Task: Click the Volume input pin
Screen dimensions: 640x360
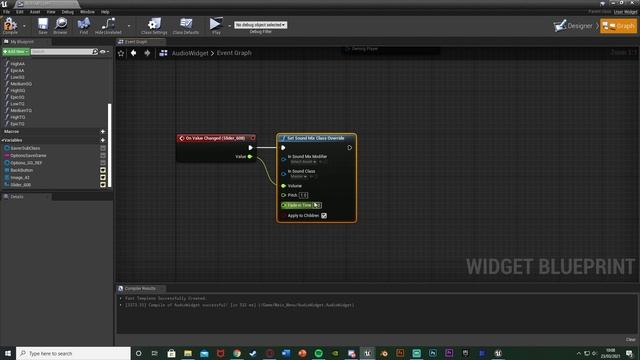Action: point(283,186)
